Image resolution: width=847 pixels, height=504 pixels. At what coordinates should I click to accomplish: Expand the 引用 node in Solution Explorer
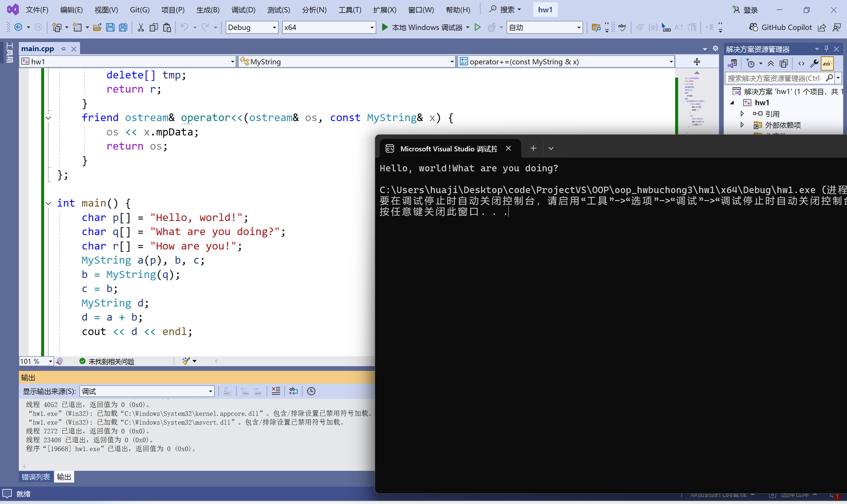742,114
